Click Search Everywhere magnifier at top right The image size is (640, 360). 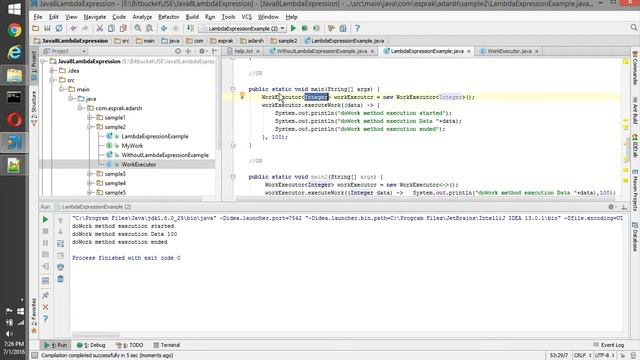tap(633, 28)
